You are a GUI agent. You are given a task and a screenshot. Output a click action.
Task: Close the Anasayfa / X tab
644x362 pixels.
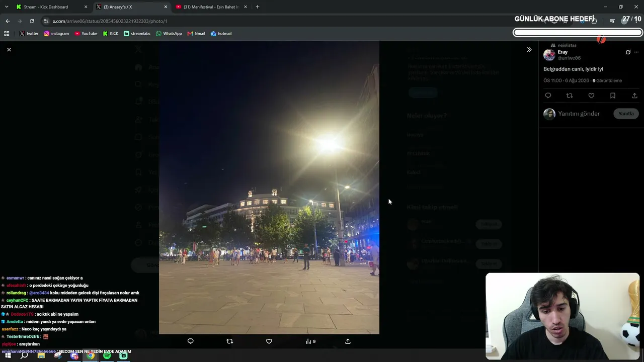pyautogui.click(x=166, y=7)
